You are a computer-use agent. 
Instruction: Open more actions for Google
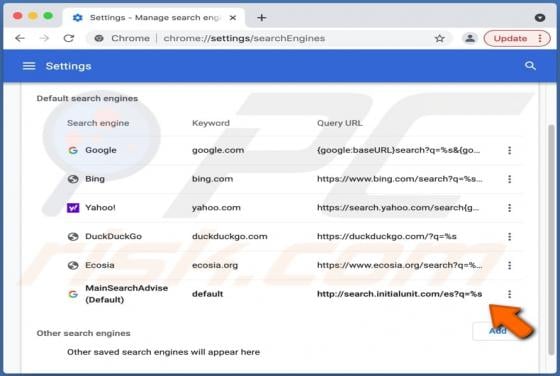[x=510, y=150]
